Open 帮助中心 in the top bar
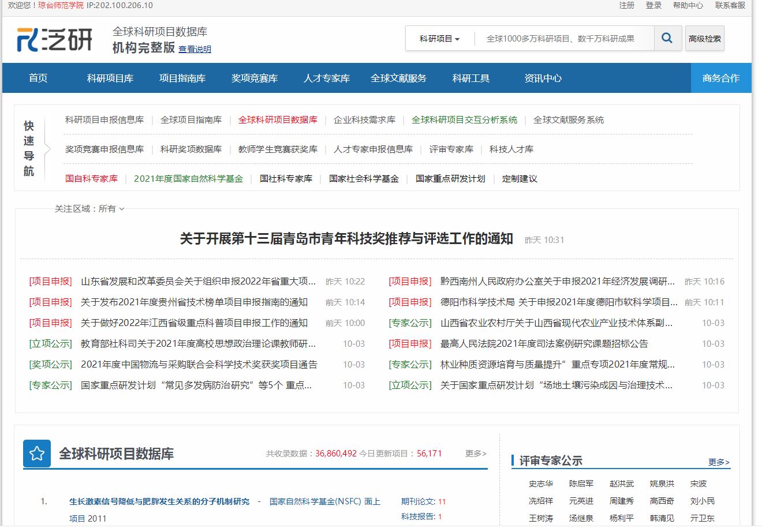 (x=688, y=5)
